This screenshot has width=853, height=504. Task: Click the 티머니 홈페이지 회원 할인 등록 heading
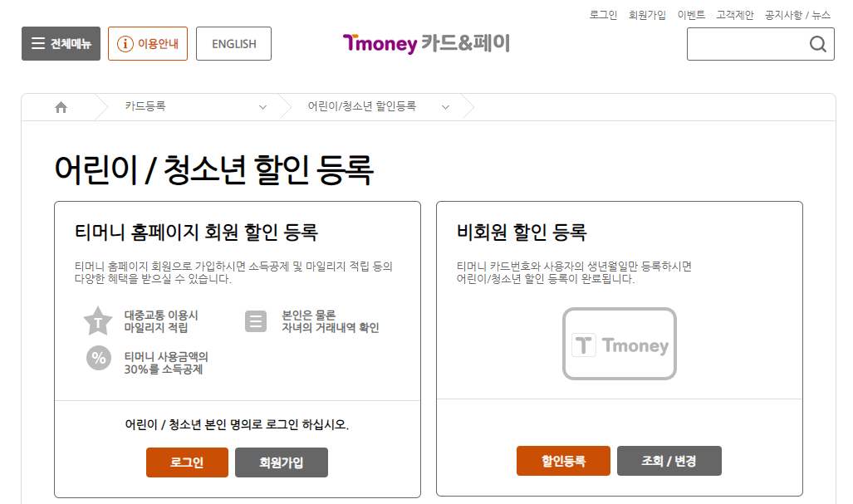point(196,232)
